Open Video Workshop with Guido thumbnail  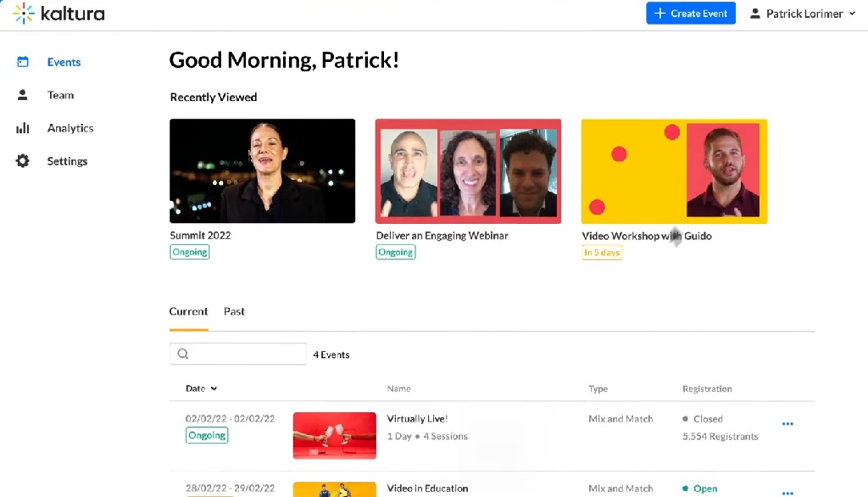click(x=674, y=170)
